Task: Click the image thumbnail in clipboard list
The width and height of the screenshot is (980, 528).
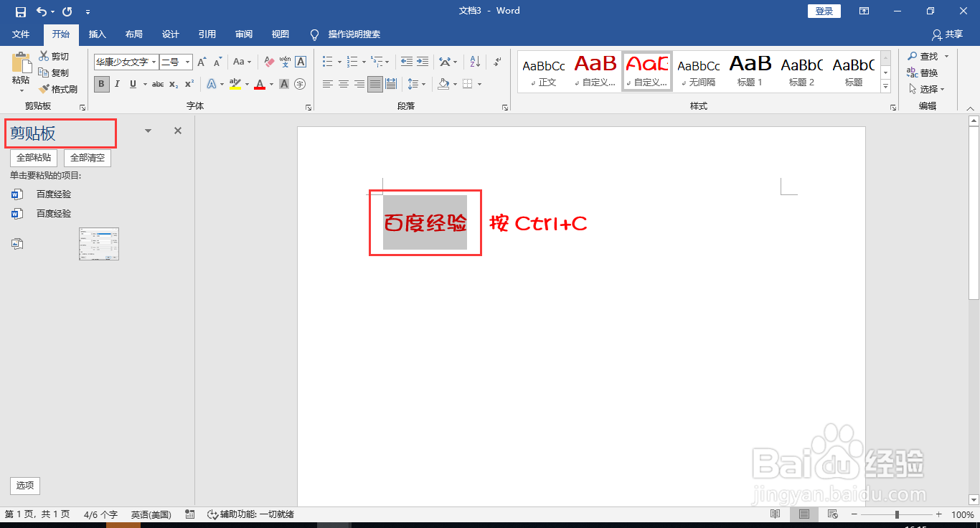Action: (99, 244)
